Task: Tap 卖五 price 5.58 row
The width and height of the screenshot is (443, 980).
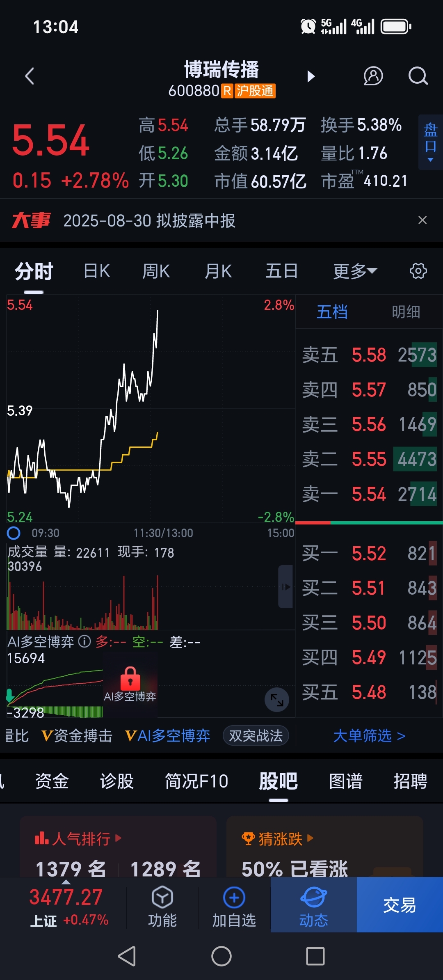Action: [369, 355]
